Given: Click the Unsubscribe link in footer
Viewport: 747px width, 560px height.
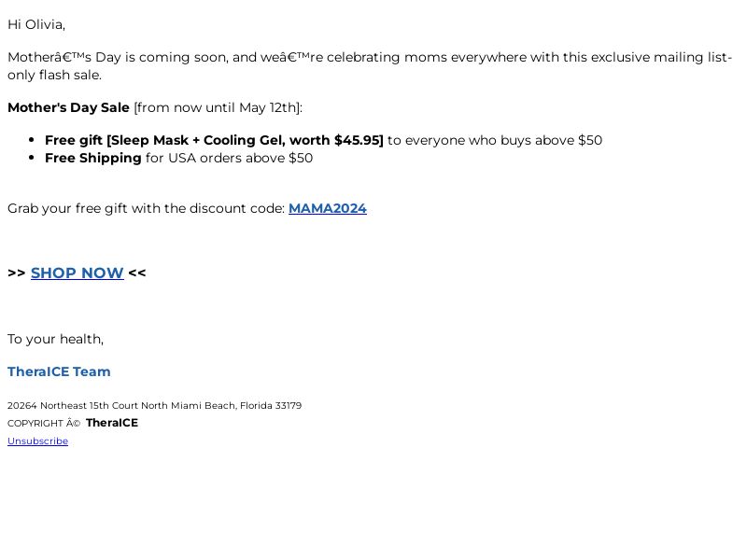Looking at the screenshot, I should pos(37,441).
